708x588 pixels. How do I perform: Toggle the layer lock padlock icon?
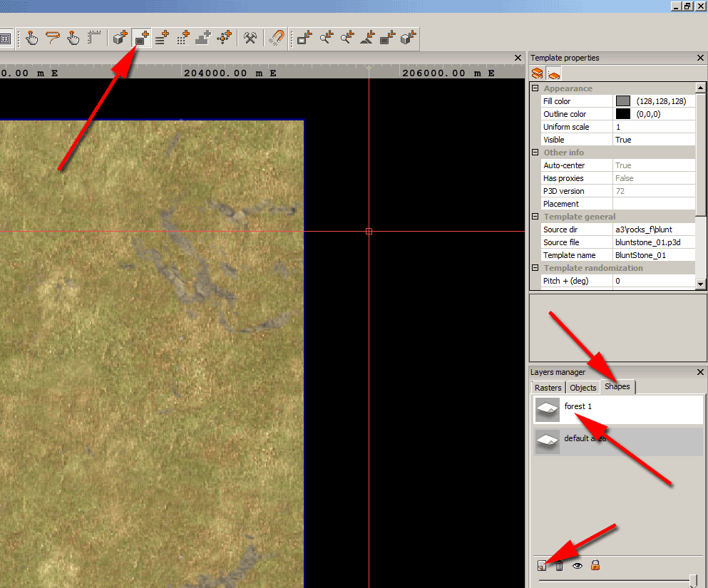point(595,564)
